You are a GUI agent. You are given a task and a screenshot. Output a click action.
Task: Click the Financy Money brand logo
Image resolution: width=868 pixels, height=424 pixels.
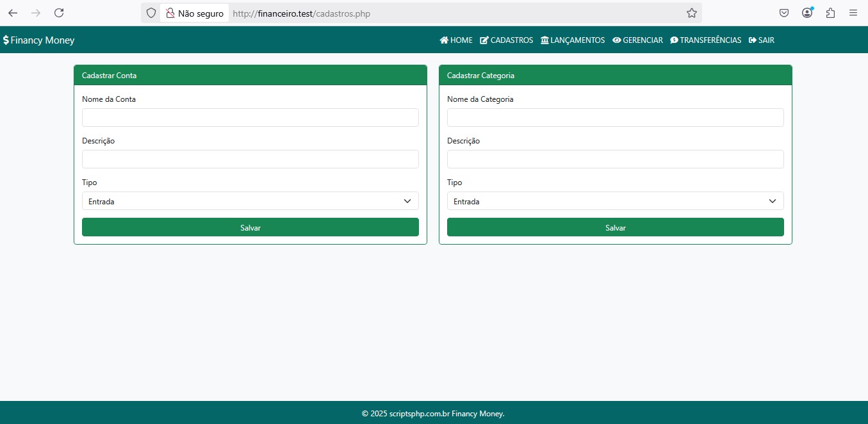click(39, 40)
